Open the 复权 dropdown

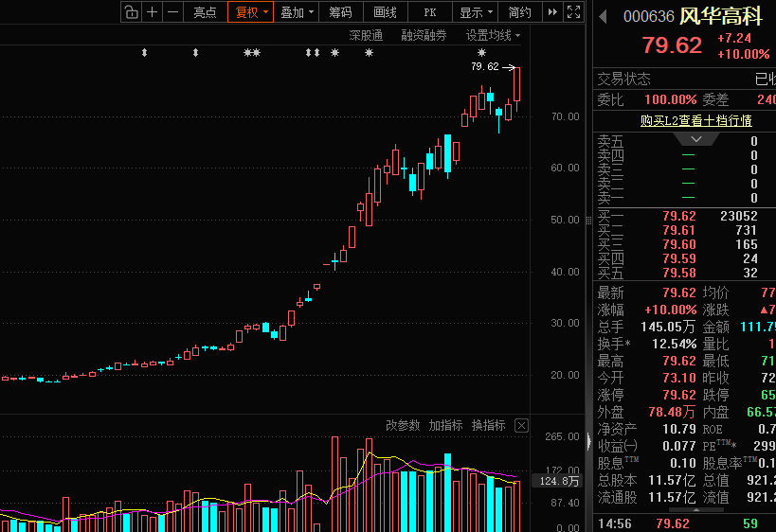[x=251, y=12]
